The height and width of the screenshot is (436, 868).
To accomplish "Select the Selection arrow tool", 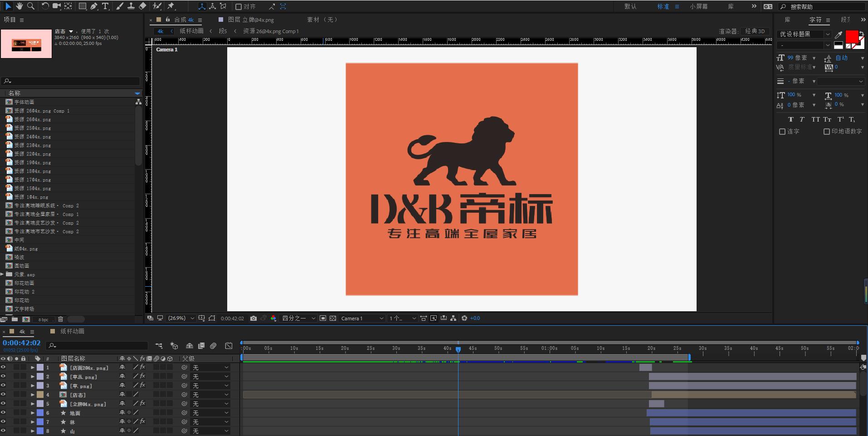I will (8, 6).
